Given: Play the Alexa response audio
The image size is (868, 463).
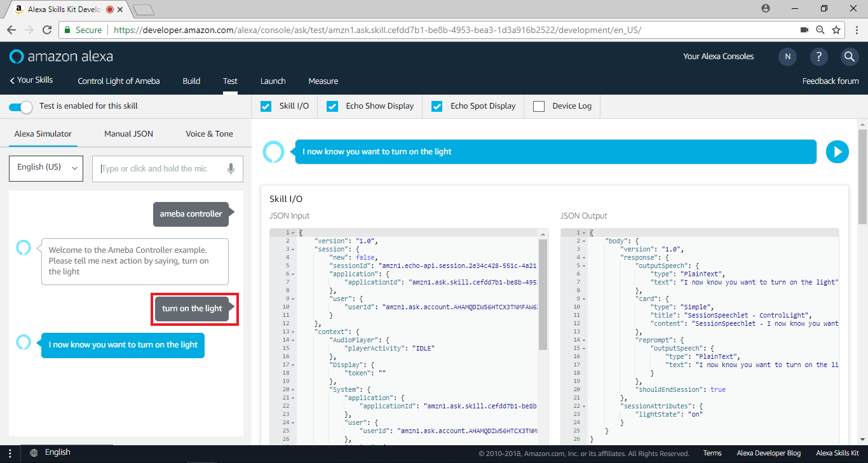Looking at the screenshot, I should 837,152.
